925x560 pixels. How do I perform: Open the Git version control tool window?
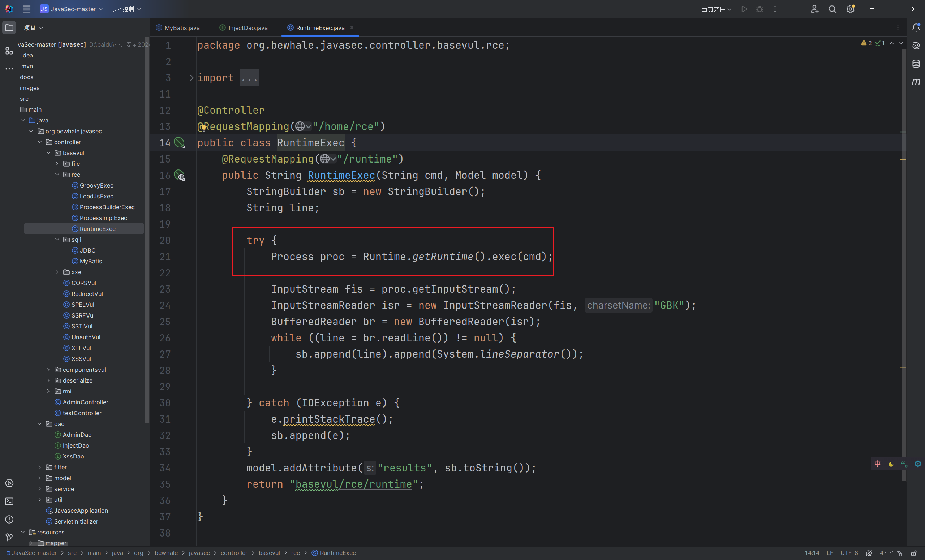(x=9, y=538)
